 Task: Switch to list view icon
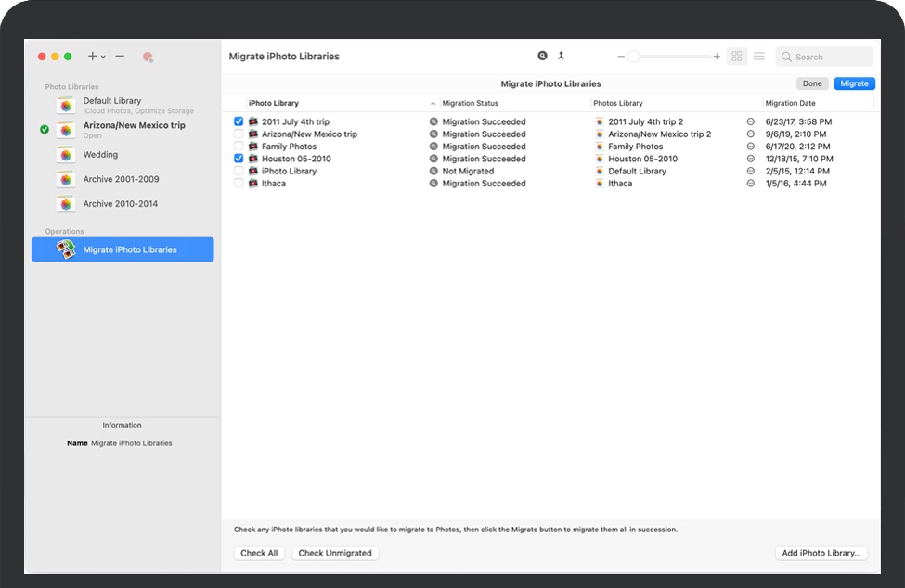pyautogui.click(x=759, y=57)
